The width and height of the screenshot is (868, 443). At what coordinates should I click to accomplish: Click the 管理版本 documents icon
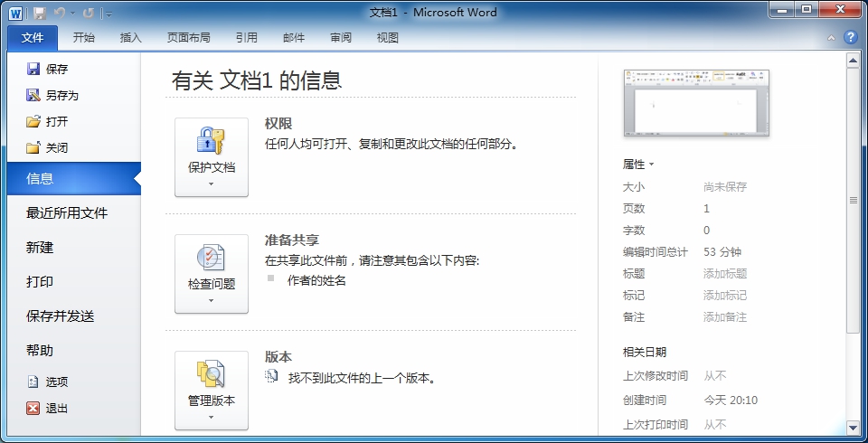tap(211, 373)
